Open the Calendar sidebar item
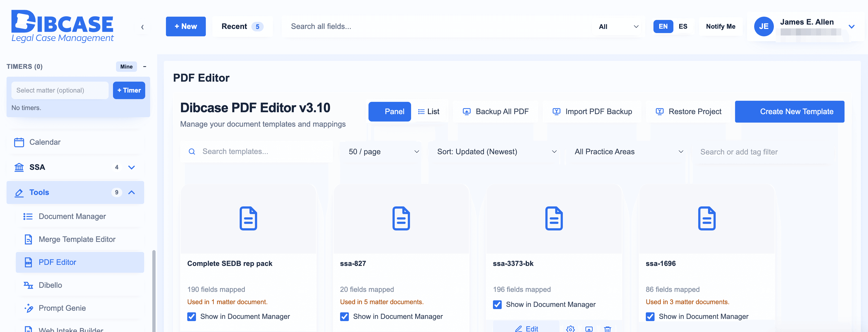This screenshot has height=332, width=868. pyautogui.click(x=76, y=142)
